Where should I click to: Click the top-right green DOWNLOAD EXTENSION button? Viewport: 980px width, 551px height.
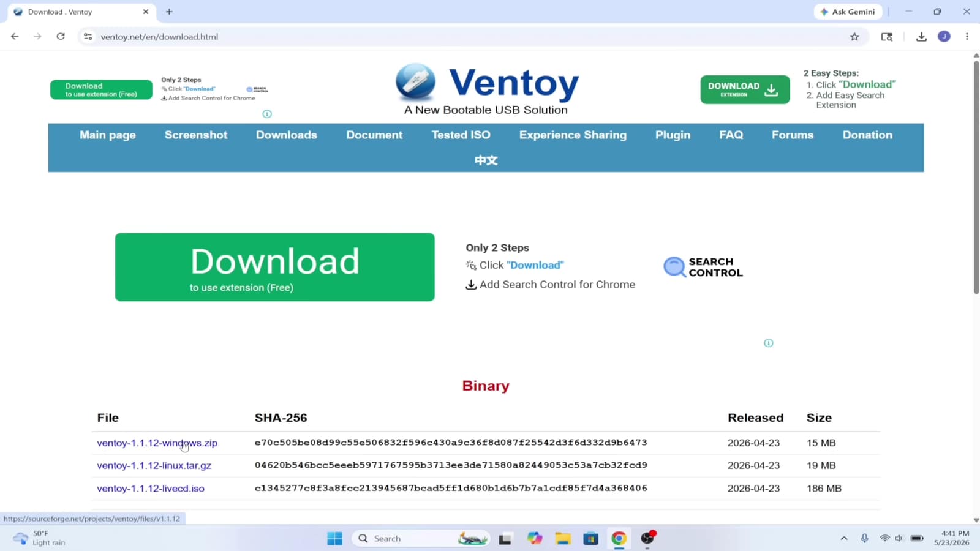coord(745,89)
